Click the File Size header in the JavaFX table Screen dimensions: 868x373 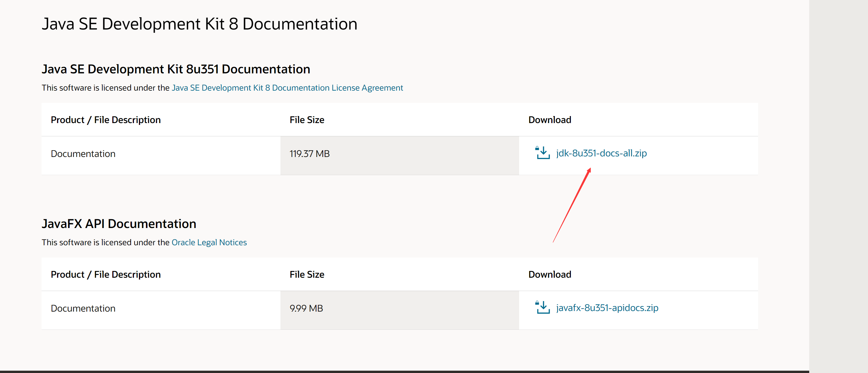pyautogui.click(x=306, y=274)
